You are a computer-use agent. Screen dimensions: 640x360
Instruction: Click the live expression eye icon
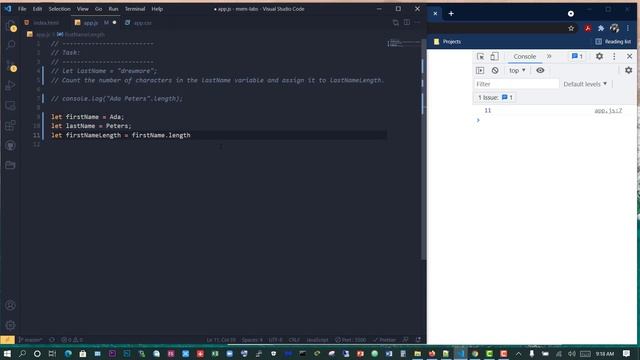coord(540,70)
